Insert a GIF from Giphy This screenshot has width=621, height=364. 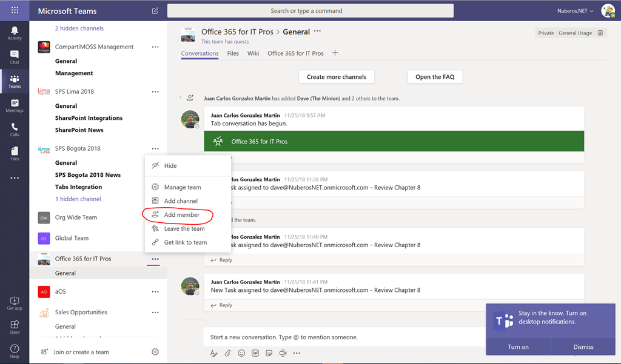tap(255, 353)
